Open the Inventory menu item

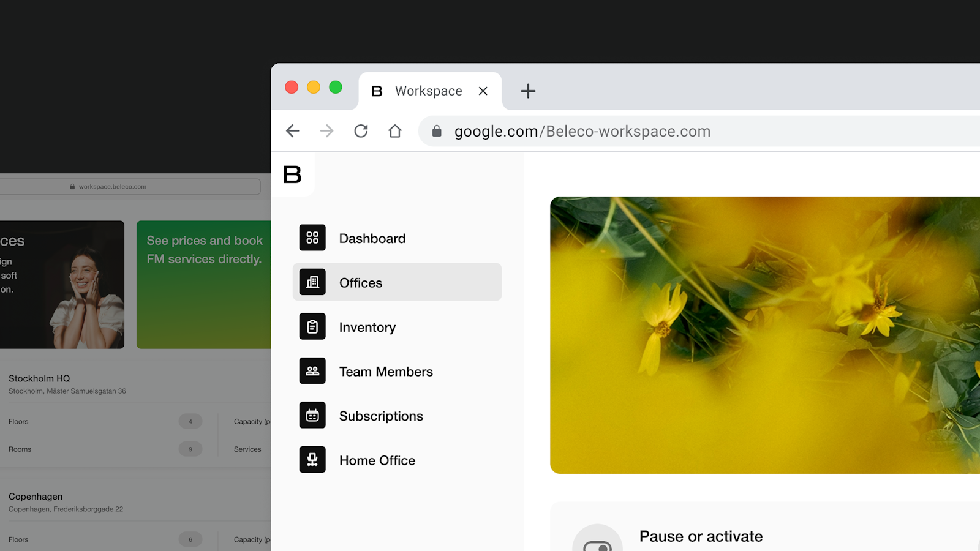(367, 328)
